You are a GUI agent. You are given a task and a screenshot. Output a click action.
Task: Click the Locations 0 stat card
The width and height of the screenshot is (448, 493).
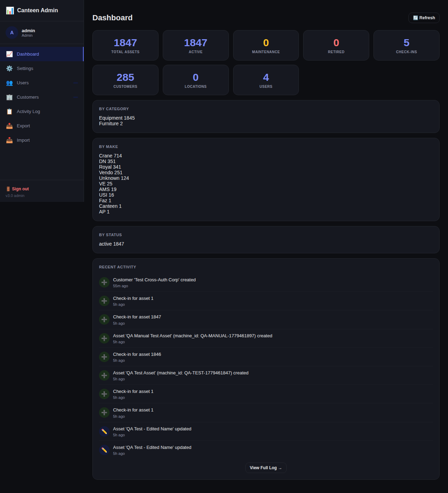pos(196,80)
